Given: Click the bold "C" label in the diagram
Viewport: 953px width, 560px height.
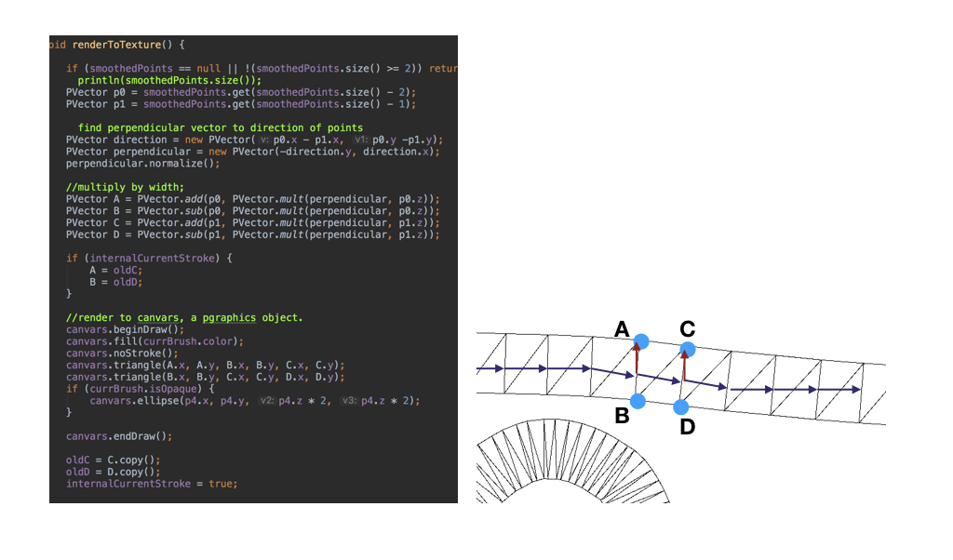Looking at the screenshot, I should pyautogui.click(x=688, y=329).
